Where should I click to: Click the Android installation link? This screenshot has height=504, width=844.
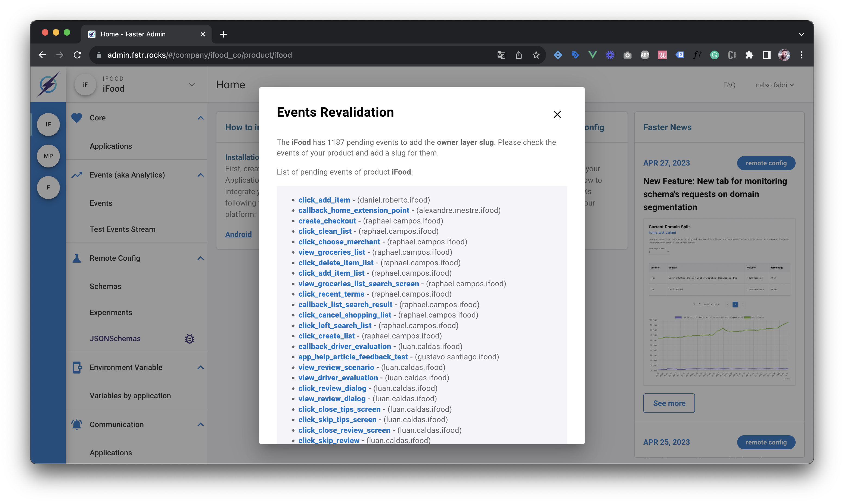click(238, 234)
